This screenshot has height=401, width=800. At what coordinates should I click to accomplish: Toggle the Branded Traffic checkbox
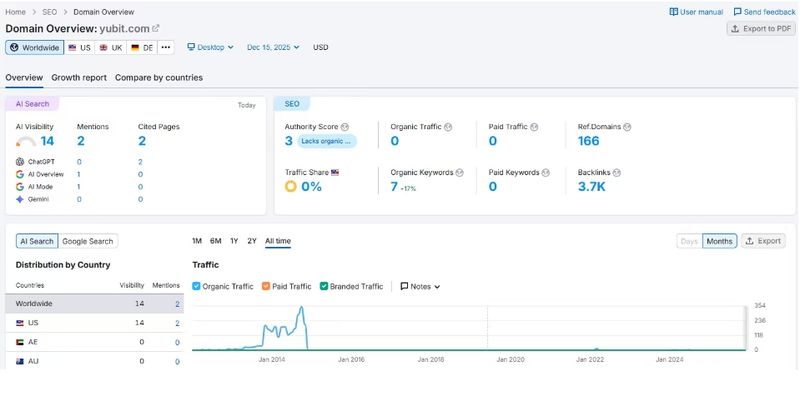point(323,286)
